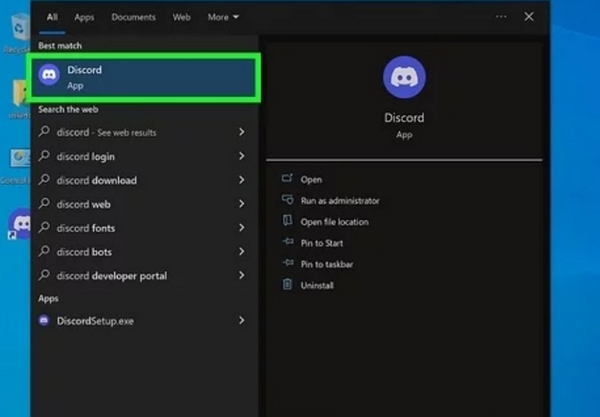Open the More dropdown filter

(x=223, y=17)
